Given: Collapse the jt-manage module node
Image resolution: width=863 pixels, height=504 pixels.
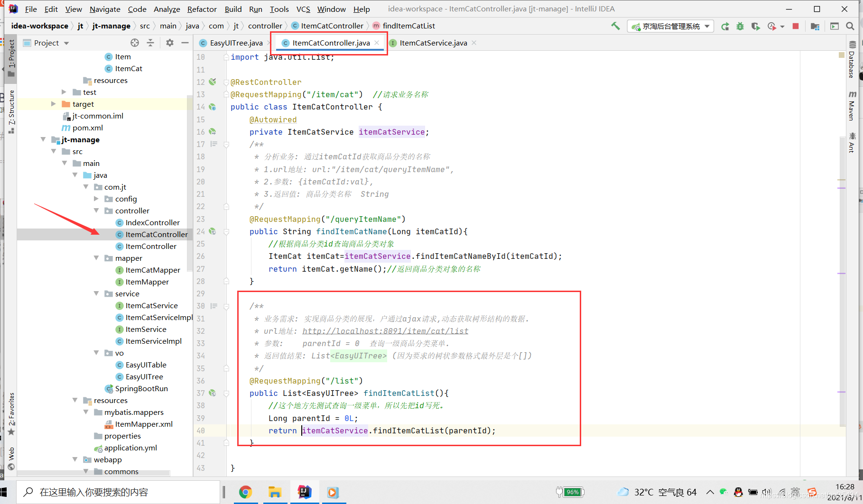Looking at the screenshot, I should pos(43,139).
